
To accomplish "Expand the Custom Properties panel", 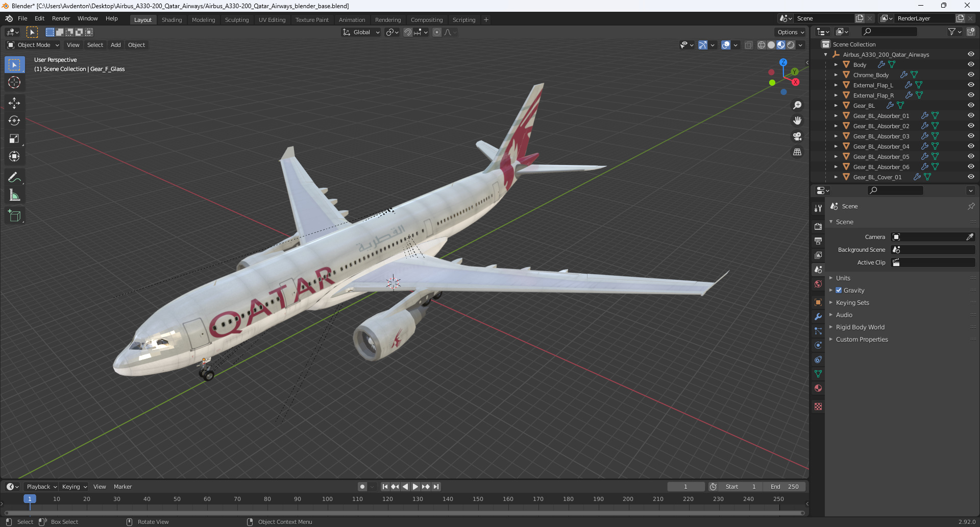I will point(862,339).
